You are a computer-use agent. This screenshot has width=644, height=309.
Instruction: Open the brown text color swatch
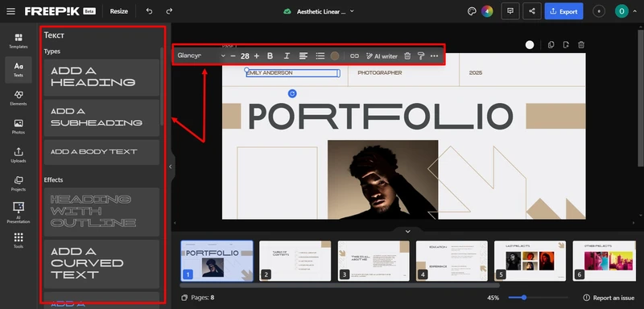335,56
